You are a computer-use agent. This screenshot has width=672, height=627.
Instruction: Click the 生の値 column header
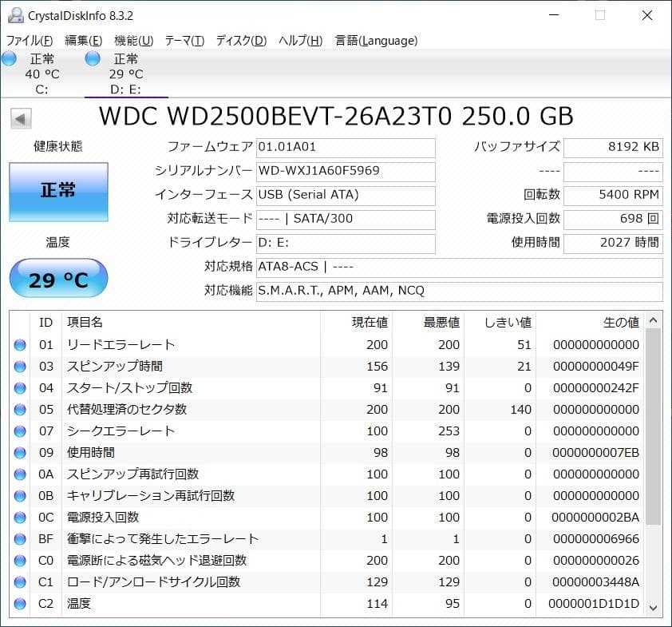[x=590, y=322]
